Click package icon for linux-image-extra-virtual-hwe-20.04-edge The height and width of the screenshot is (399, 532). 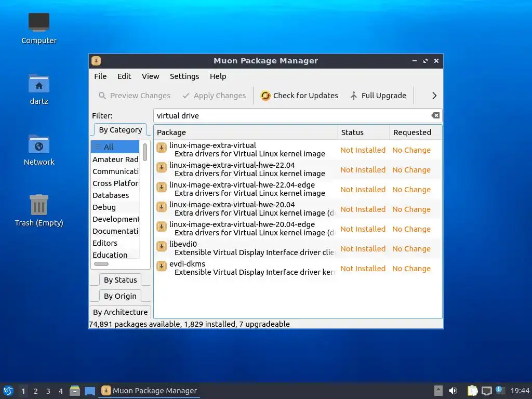pyautogui.click(x=162, y=227)
